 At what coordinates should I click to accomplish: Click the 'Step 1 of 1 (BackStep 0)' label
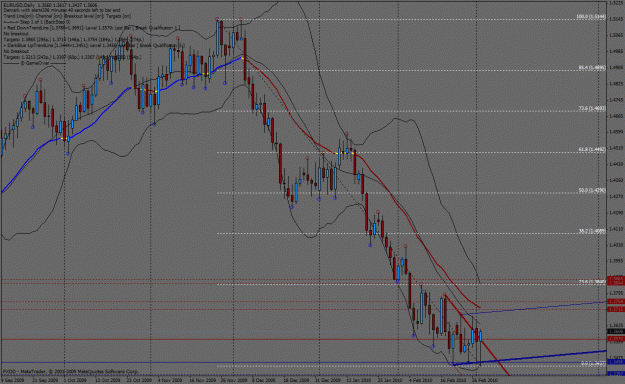click(x=45, y=22)
